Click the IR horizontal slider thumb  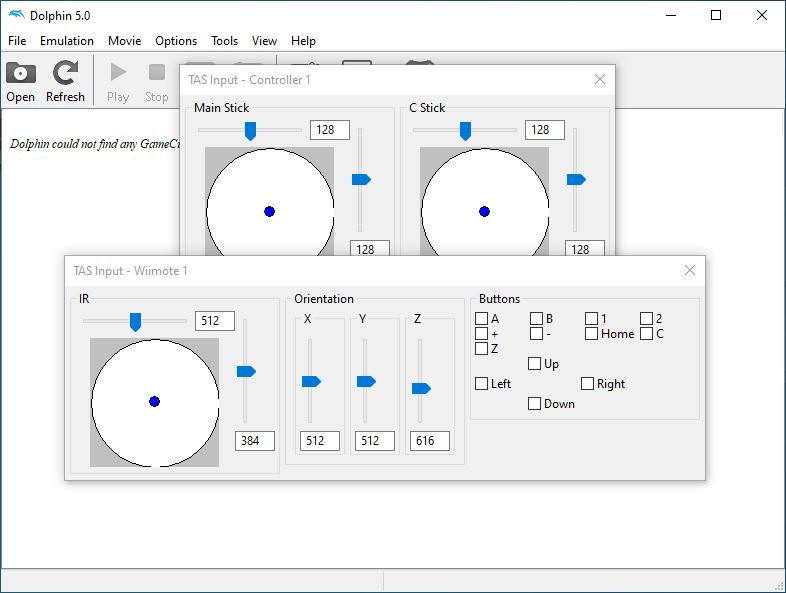tap(135, 322)
